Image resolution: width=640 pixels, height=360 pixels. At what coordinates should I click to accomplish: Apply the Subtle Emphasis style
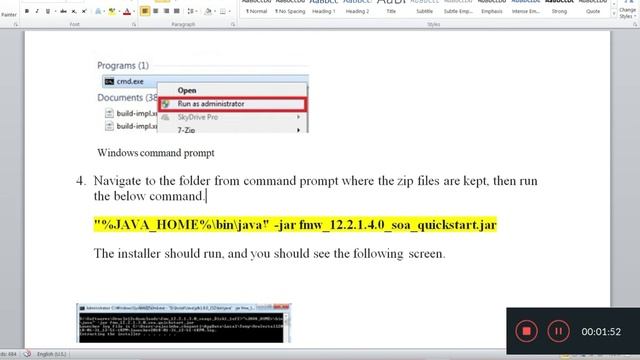click(x=458, y=7)
